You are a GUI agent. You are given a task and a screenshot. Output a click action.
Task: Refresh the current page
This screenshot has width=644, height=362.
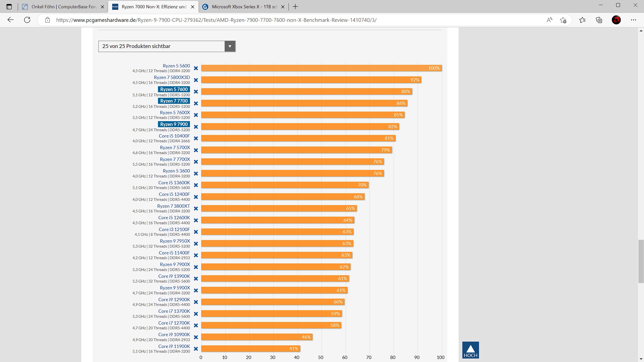point(27,20)
